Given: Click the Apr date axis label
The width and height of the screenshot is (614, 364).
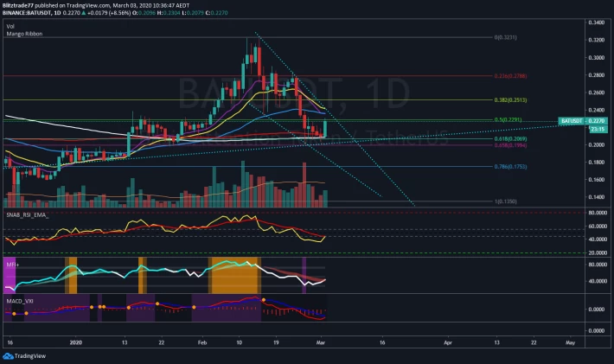Looking at the screenshot, I should point(448,343).
